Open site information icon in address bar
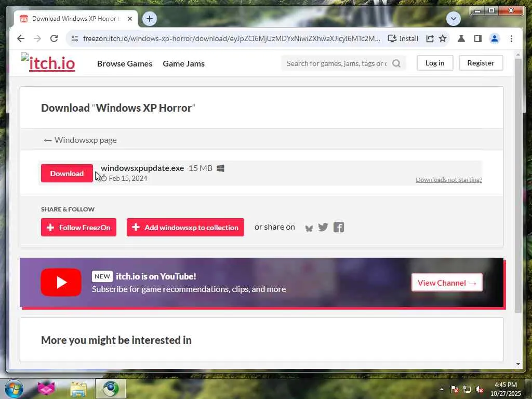The height and width of the screenshot is (399, 532). tap(75, 38)
